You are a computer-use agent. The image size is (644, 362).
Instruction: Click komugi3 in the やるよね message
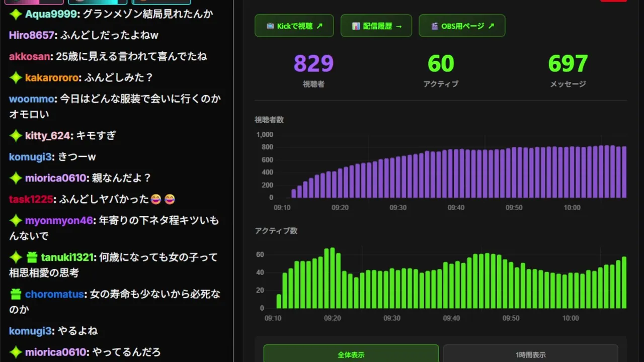(30, 331)
